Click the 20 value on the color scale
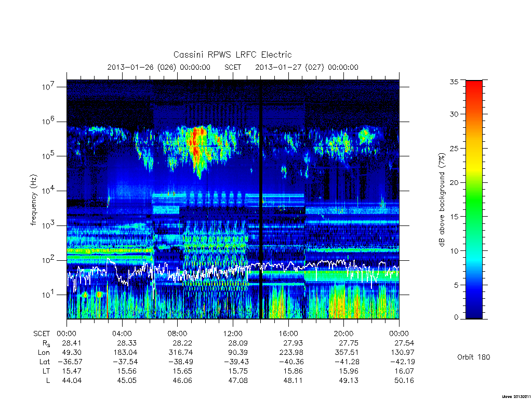Image resolution: width=532 pixels, height=399 pixels. click(454, 182)
